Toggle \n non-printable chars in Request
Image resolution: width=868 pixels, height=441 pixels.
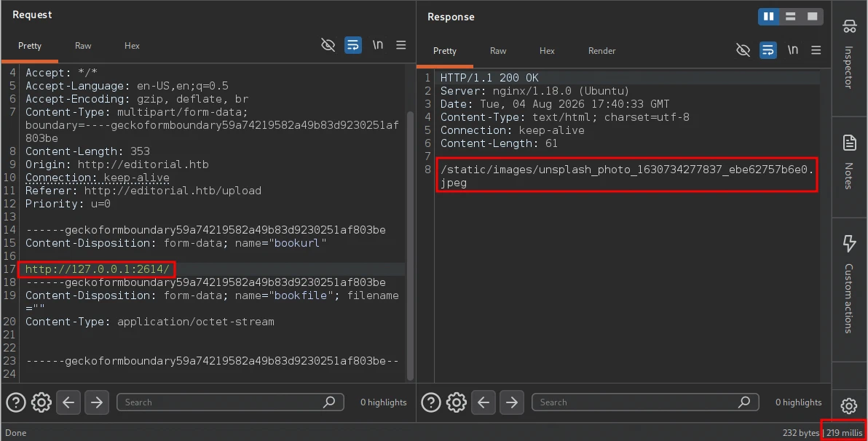click(x=377, y=45)
